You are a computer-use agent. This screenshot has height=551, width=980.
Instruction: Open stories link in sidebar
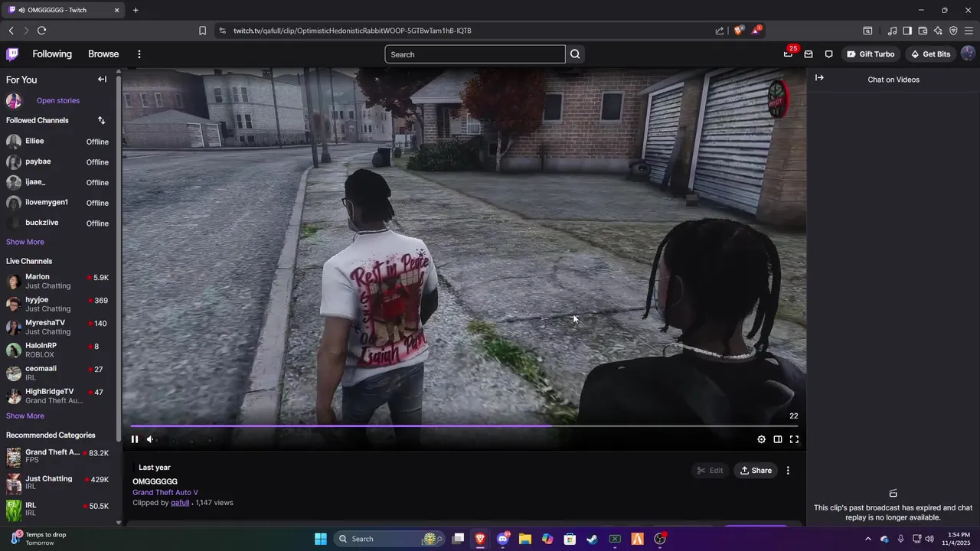click(x=58, y=100)
